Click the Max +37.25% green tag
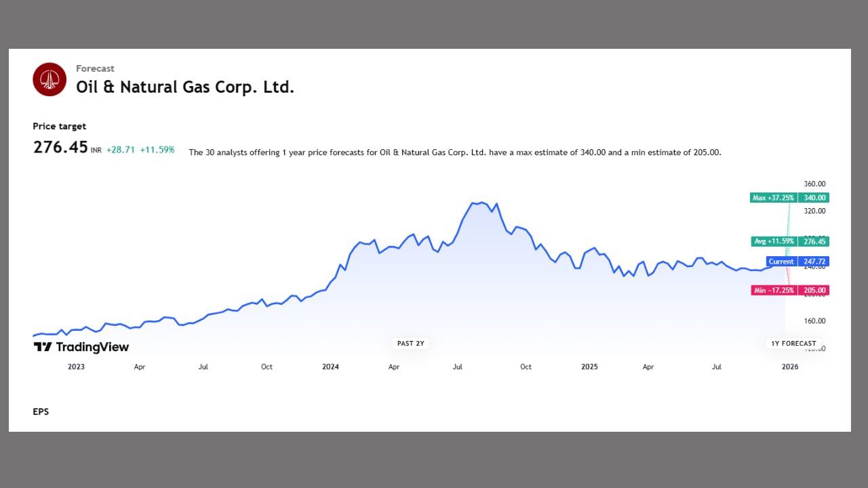868x488 pixels. pos(772,198)
